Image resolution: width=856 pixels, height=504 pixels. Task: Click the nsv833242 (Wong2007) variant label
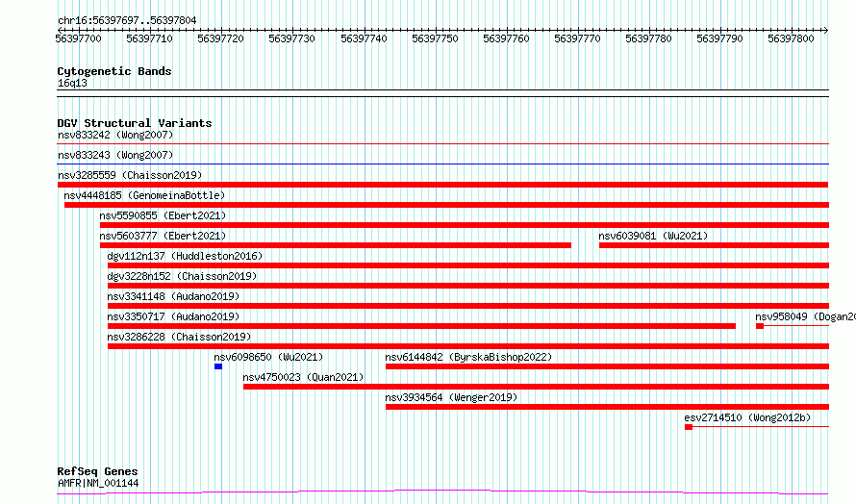click(x=115, y=135)
